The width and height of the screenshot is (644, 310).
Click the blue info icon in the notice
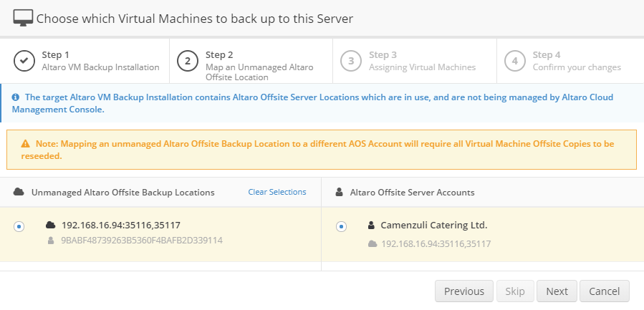tap(16, 97)
